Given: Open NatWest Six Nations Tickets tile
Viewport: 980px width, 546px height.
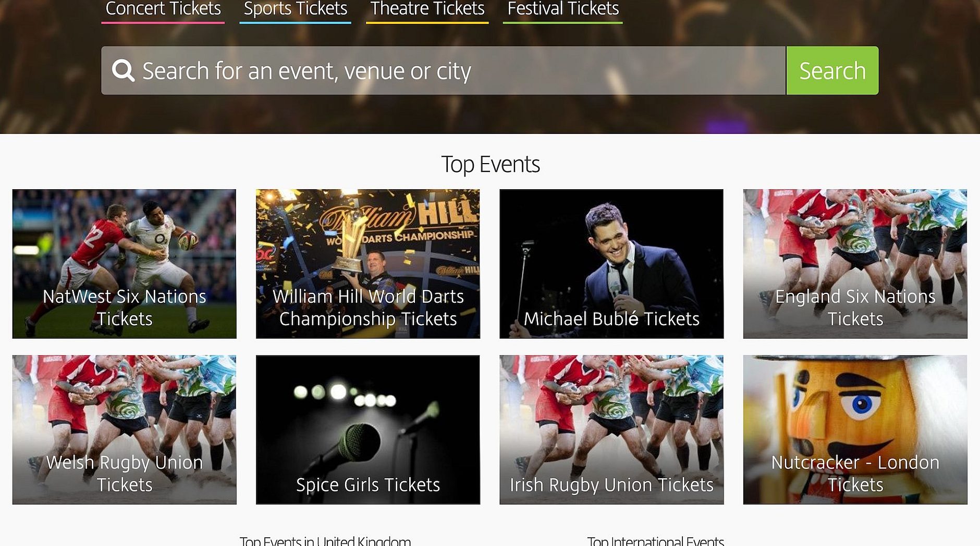Looking at the screenshot, I should (124, 264).
